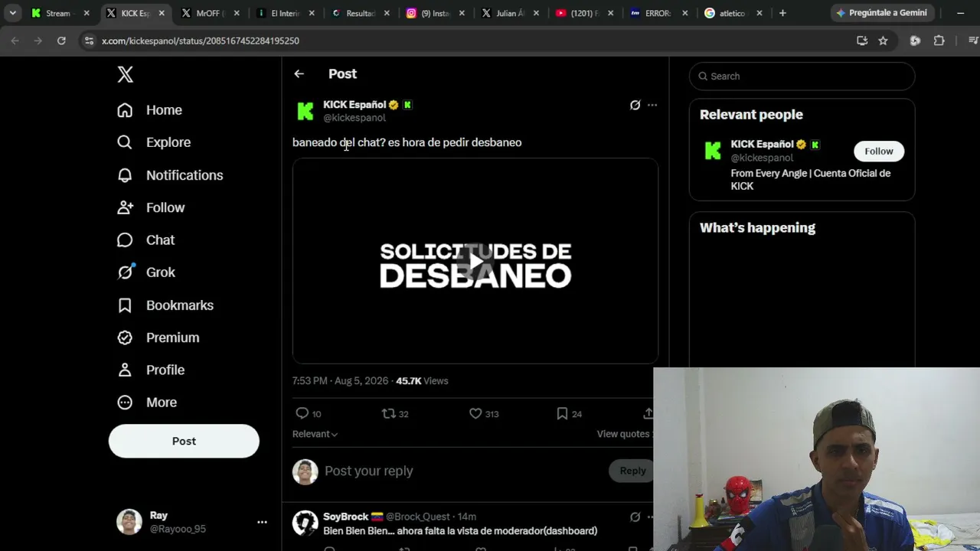Like the post with 313 likes

pyautogui.click(x=475, y=413)
